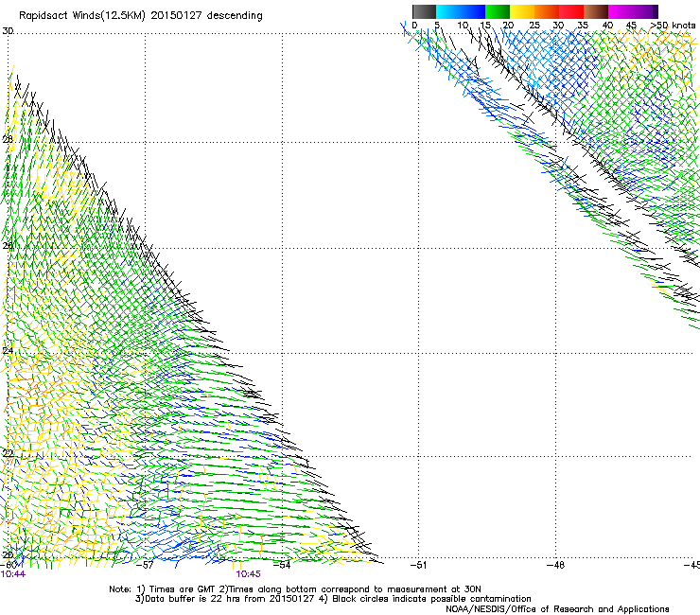
Task: Click the red 30-35 knots legend segment
Action: (571, 11)
